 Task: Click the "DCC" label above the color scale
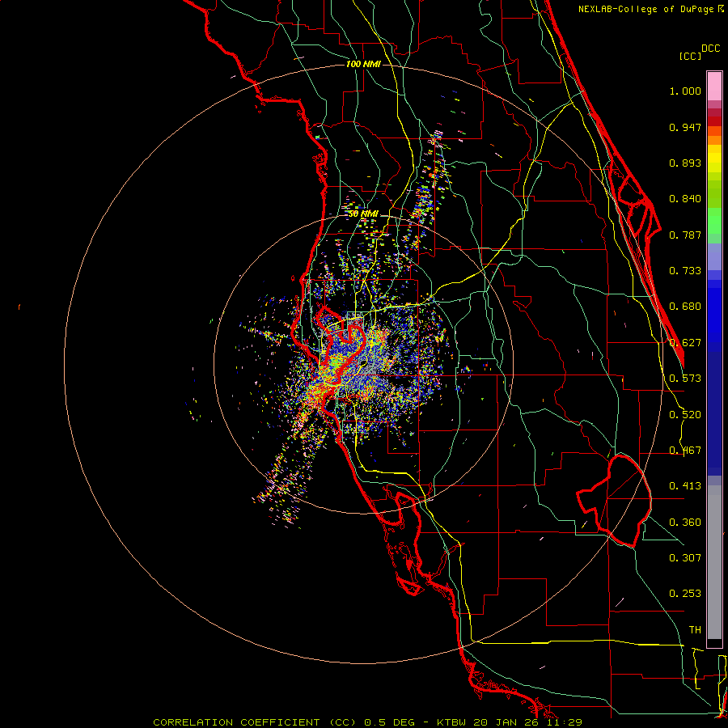(x=711, y=49)
